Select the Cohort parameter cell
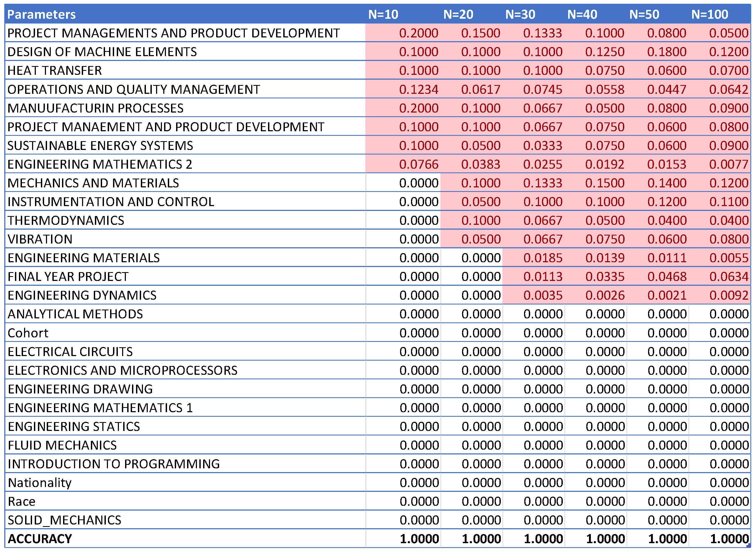Viewport: 756px width, 552px height. pos(28,333)
